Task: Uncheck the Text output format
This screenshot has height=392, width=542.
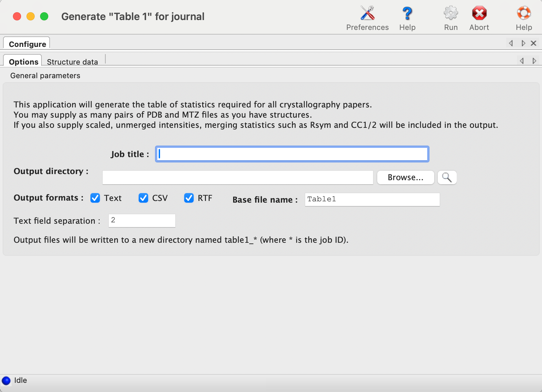Action: pyautogui.click(x=95, y=198)
